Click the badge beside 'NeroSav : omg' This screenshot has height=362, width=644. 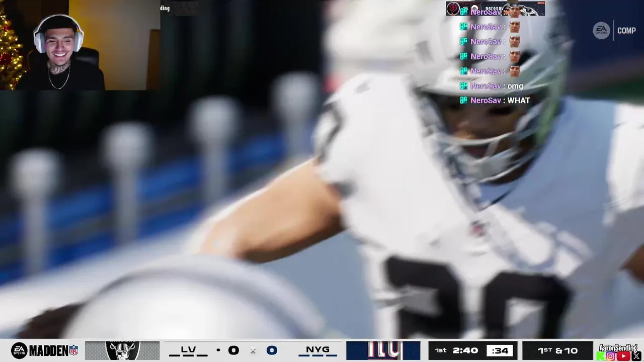pos(463,86)
